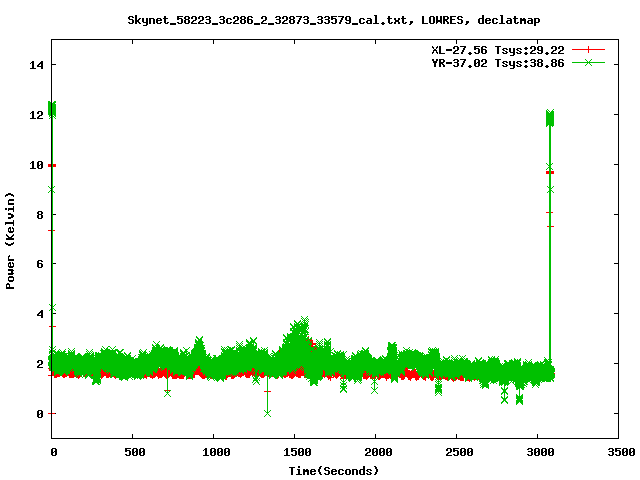The height and width of the screenshot is (480, 640).
Task: Select legend entry YR-37.02 Tsys:38.86
Action: [x=498, y=63]
